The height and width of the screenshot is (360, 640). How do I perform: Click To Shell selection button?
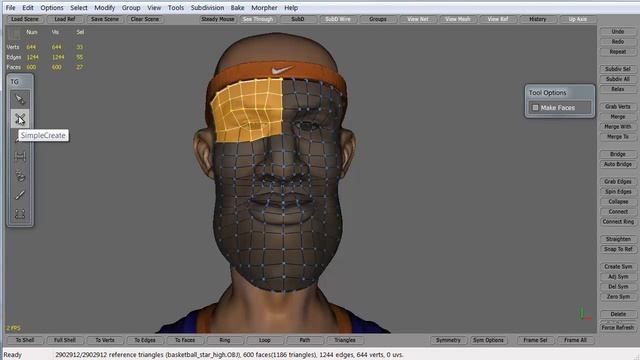tap(25, 340)
